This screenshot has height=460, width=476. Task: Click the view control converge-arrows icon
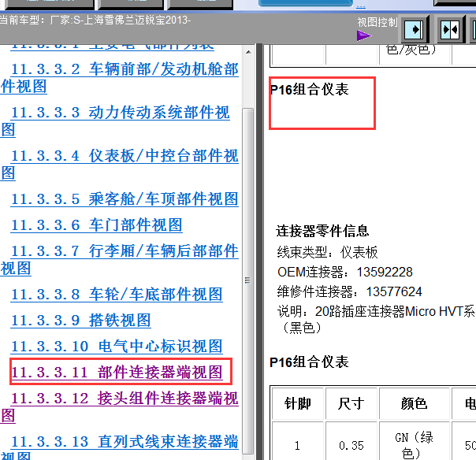pos(451,29)
